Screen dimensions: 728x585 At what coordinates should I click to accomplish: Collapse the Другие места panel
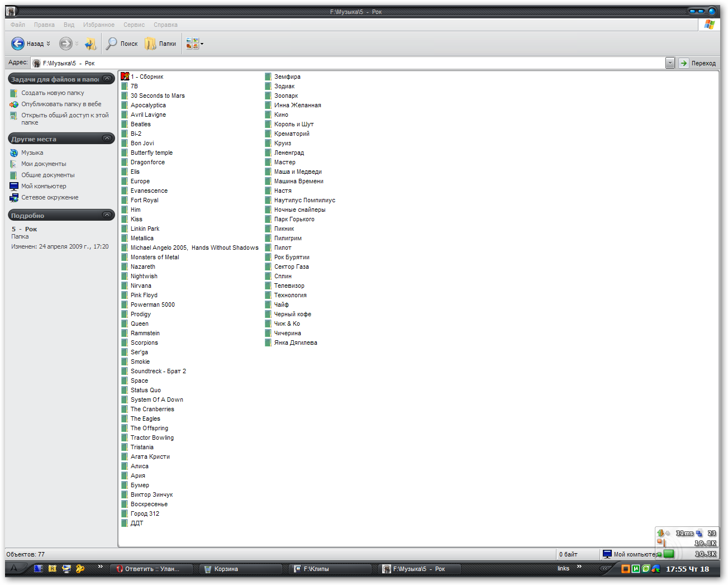point(107,139)
